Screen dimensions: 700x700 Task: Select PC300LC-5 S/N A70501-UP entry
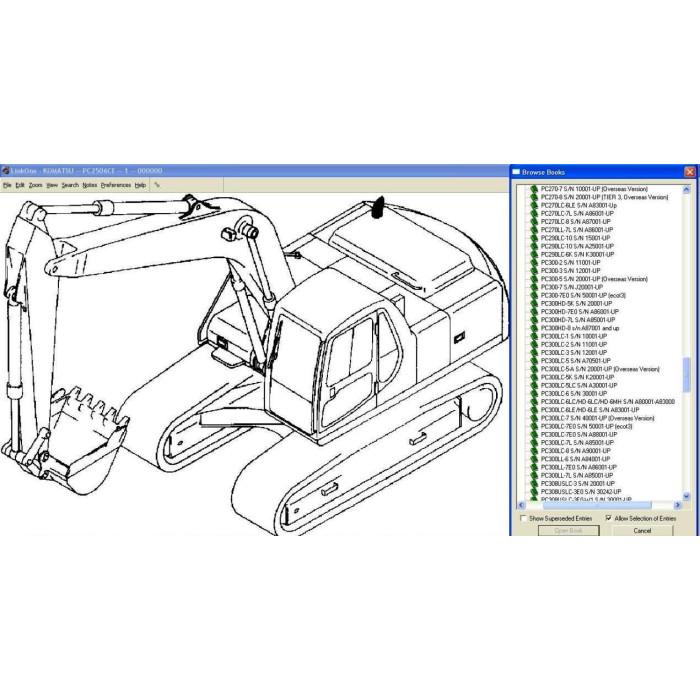[575, 361]
